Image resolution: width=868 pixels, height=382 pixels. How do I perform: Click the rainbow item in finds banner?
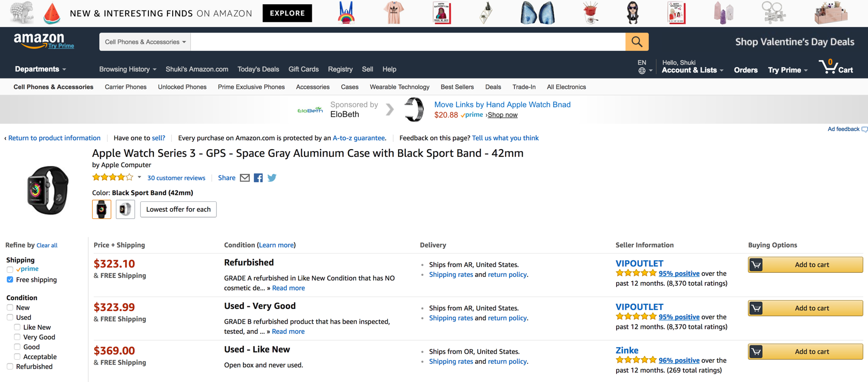click(346, 13)
